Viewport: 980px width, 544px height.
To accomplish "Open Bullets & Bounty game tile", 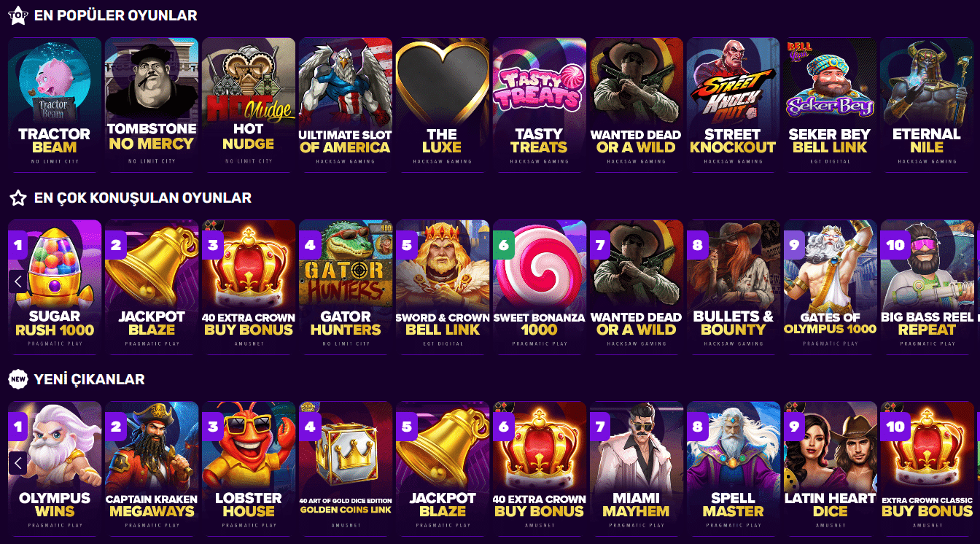I will pyautogui.click(x=734, y=287).
